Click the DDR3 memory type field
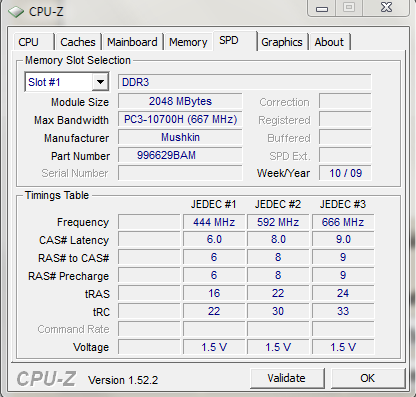Viewport: 416px width, 397px height. pyautogui.click(x=244, y=82)
